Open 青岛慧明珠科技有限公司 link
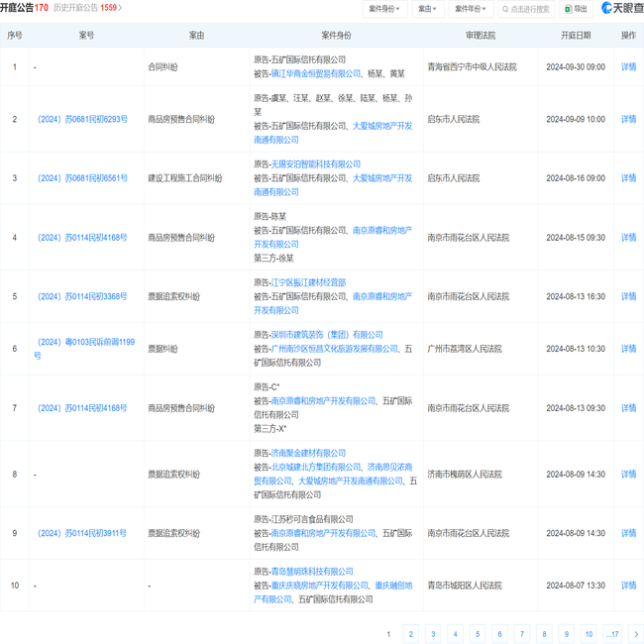 [312, 572]
